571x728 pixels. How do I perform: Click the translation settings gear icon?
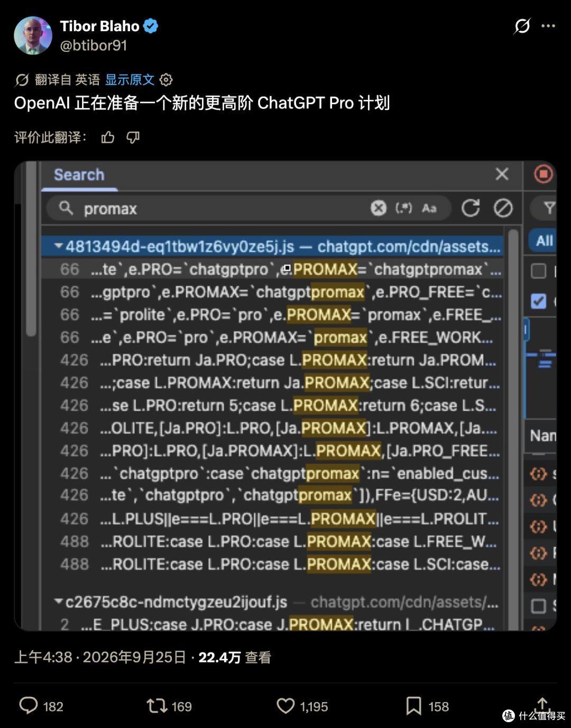(166, 80)
